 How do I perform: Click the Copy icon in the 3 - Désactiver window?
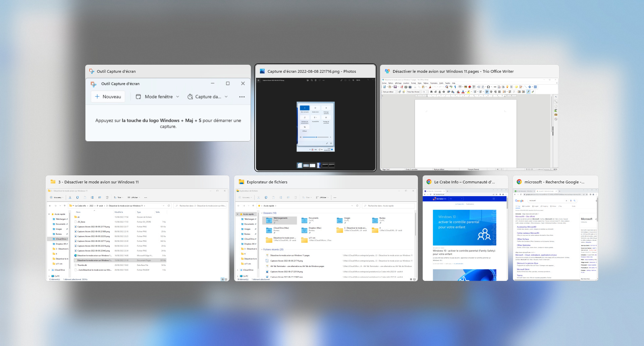click(77, 197)
